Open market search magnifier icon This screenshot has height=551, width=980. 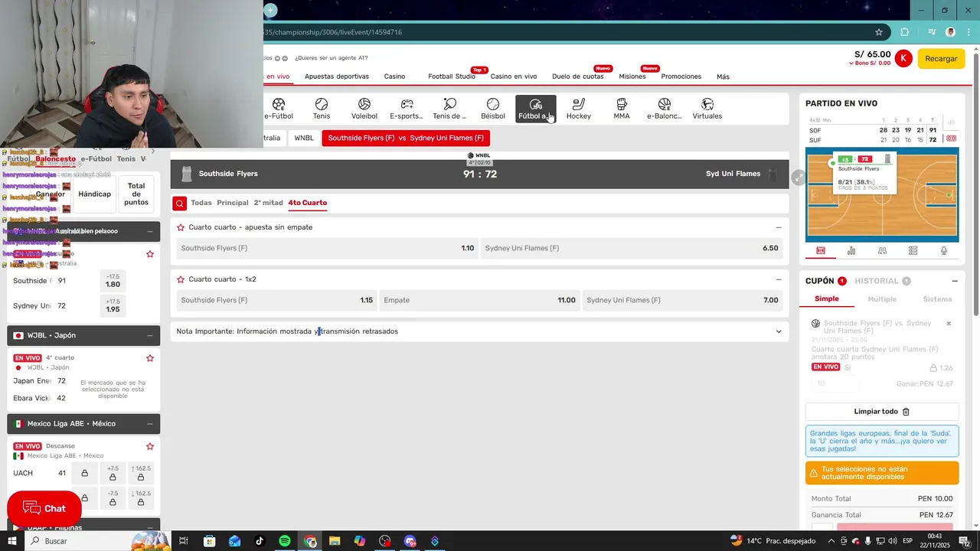pos(179,203)
